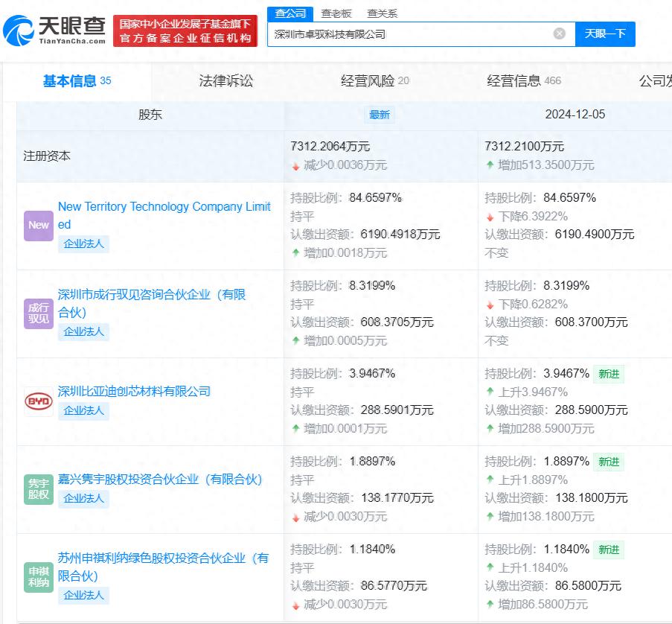Click latest contribution 138.1770万元

pos(397,498)
